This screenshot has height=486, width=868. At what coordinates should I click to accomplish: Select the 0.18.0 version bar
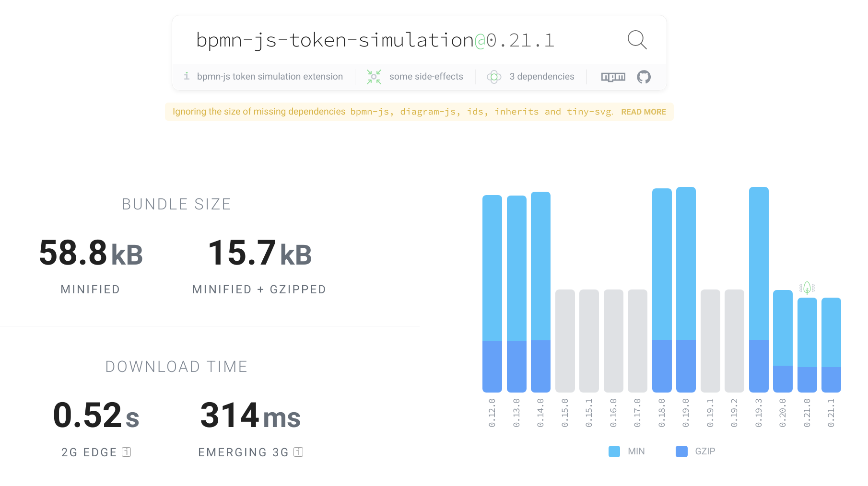662,290
